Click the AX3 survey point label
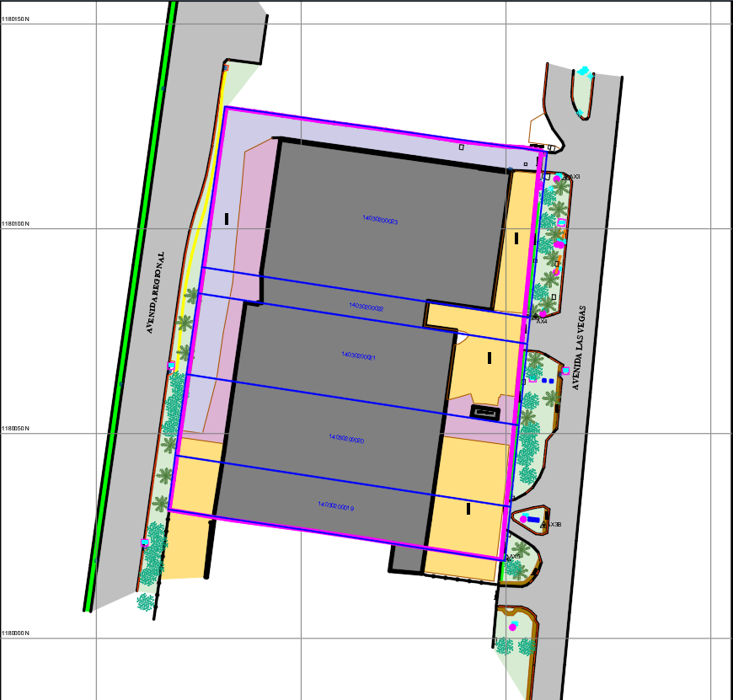Screen dimensions: 733x700 coord(575,177)
